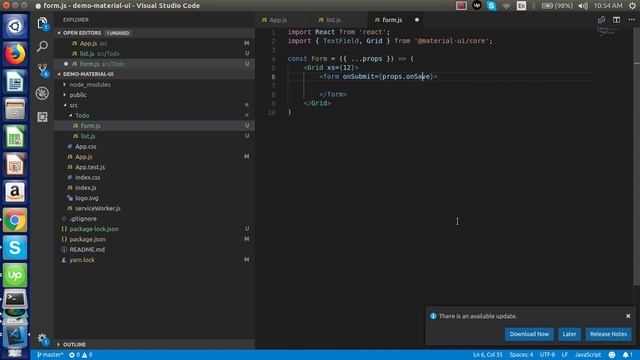
Task: Open Upwork from the dock
Action: point(15,275)
